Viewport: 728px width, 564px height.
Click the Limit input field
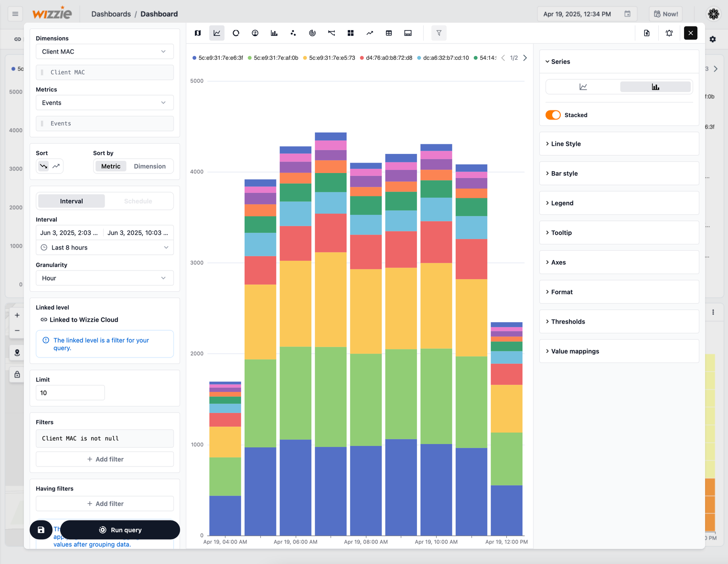[70, 393]
